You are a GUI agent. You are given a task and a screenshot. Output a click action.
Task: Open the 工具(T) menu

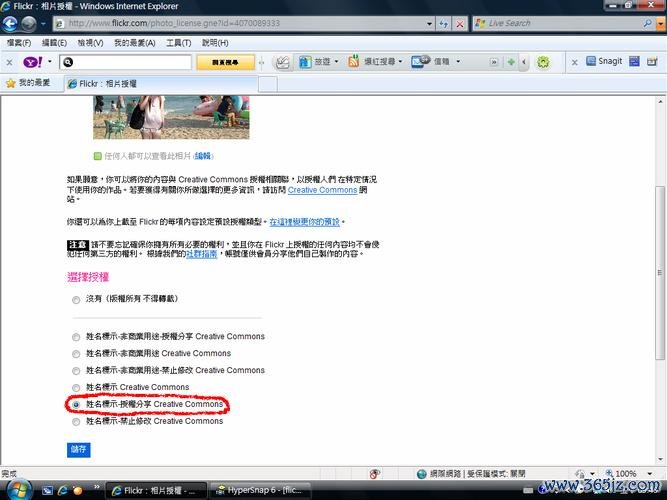click(178, 43)
